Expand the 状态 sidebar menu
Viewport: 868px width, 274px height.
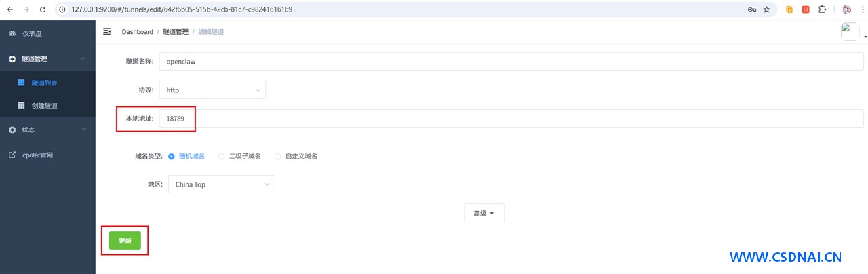click(47, 130)
